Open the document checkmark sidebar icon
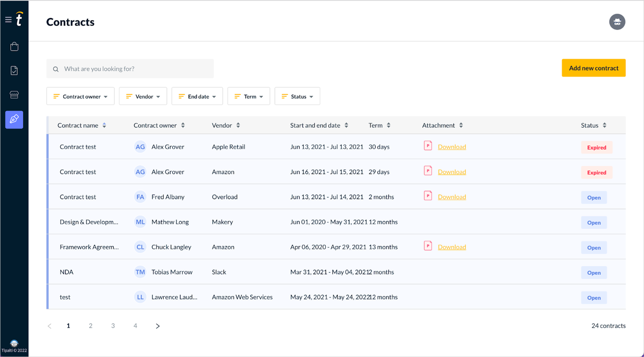This screenshot has width=644, height=357. (14, 71)
